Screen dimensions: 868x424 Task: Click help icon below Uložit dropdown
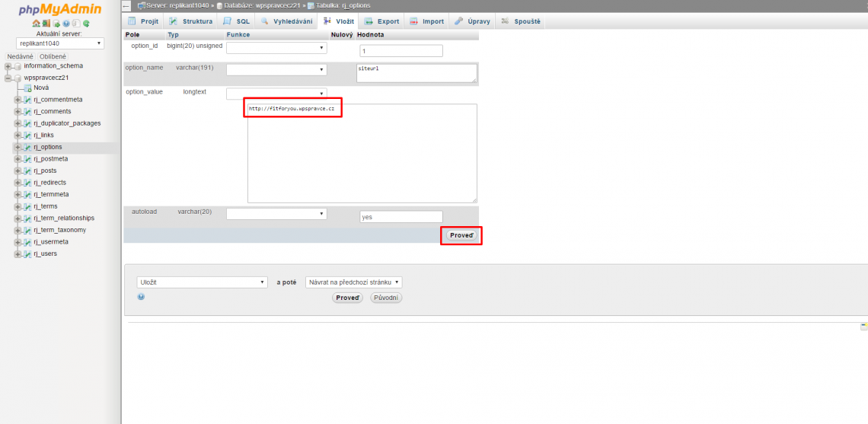[x=141, y=297]
